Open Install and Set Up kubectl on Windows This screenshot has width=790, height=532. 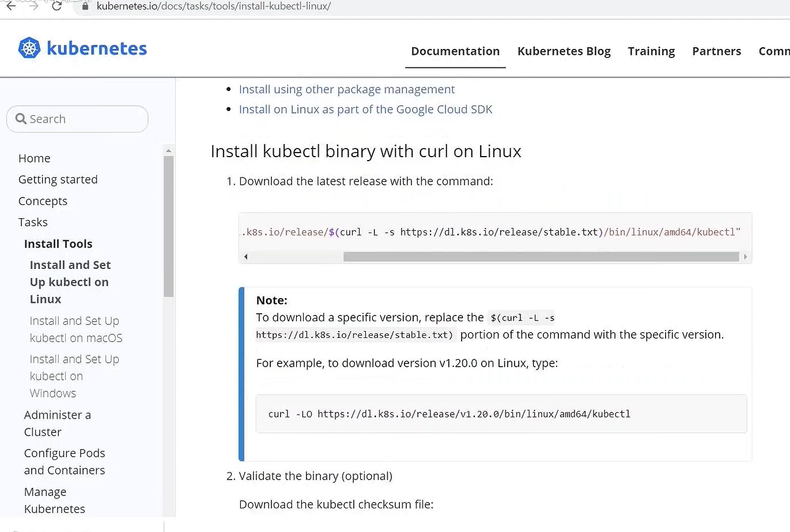pyautogui.click(x=74, y=376)
